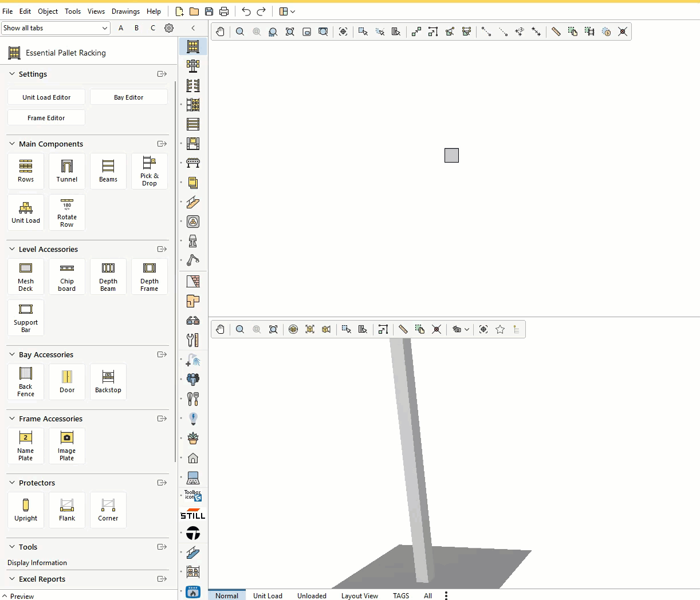
Task: Click the STILL catalog icon in sidebar
Action: pyautogui.click(x=193, y=514)
